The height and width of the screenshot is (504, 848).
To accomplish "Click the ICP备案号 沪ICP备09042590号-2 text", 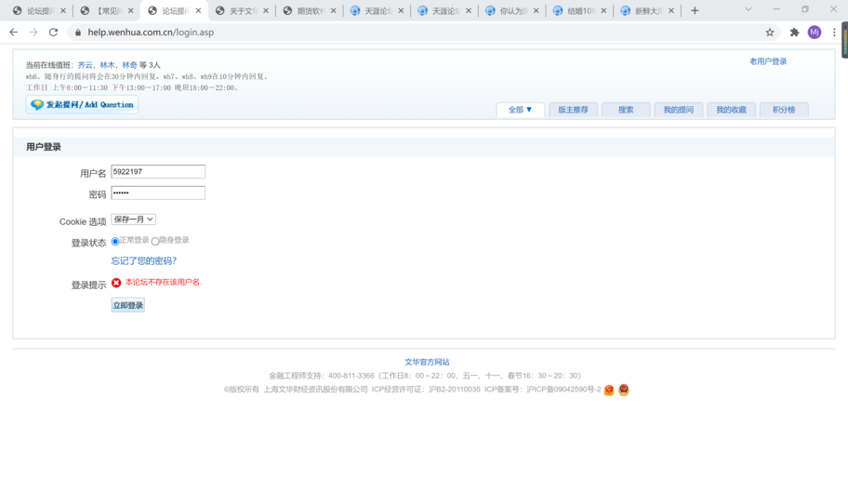I will coord(542,390).
